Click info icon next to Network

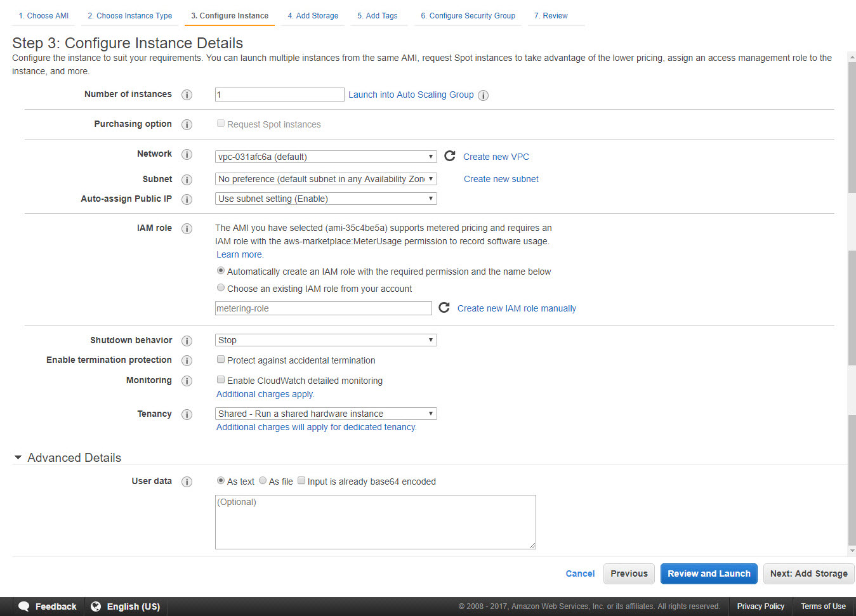(x=187, y=154)
